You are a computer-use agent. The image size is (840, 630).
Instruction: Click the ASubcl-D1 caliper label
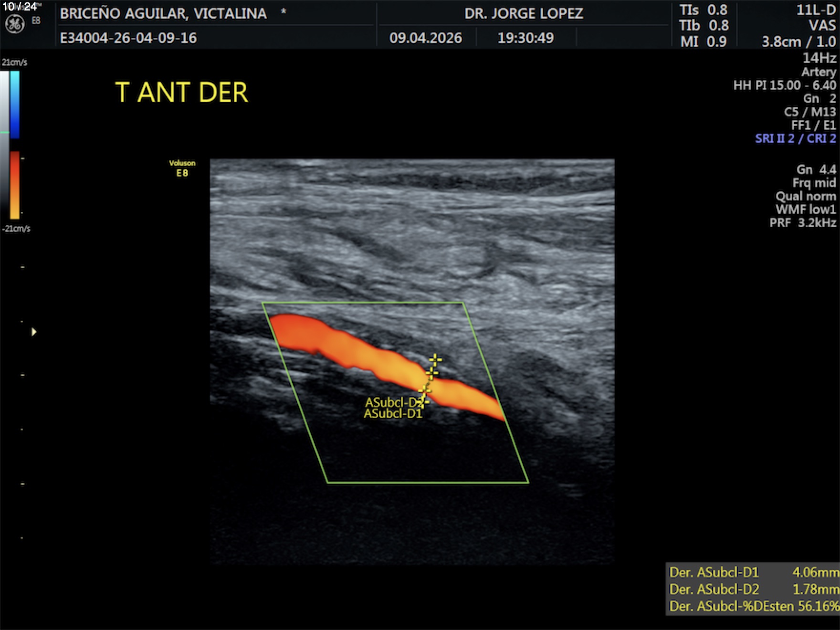[393, 414]
